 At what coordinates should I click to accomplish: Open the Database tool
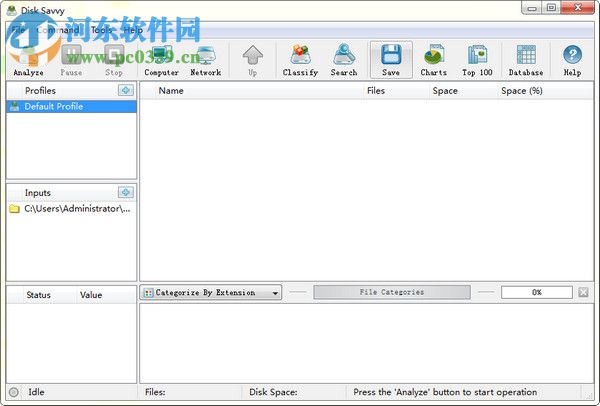point(526,60)
